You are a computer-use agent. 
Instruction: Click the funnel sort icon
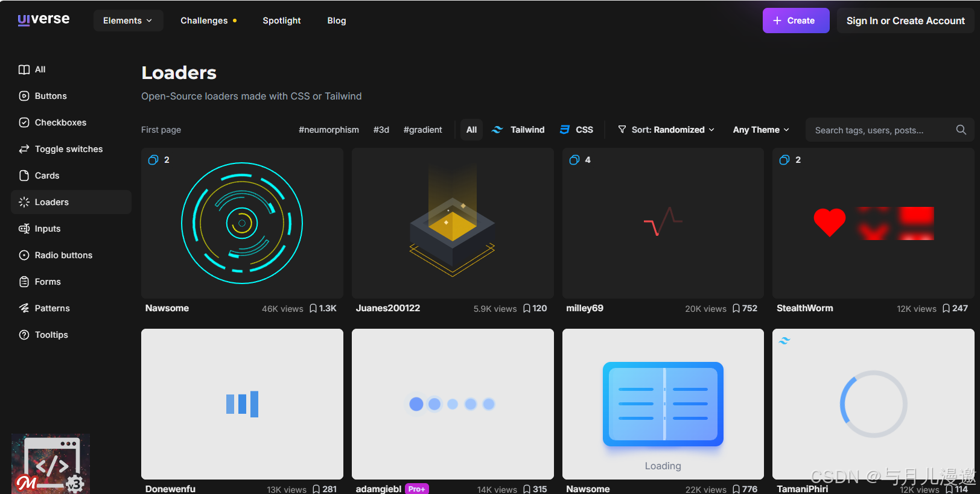(622, 130)
